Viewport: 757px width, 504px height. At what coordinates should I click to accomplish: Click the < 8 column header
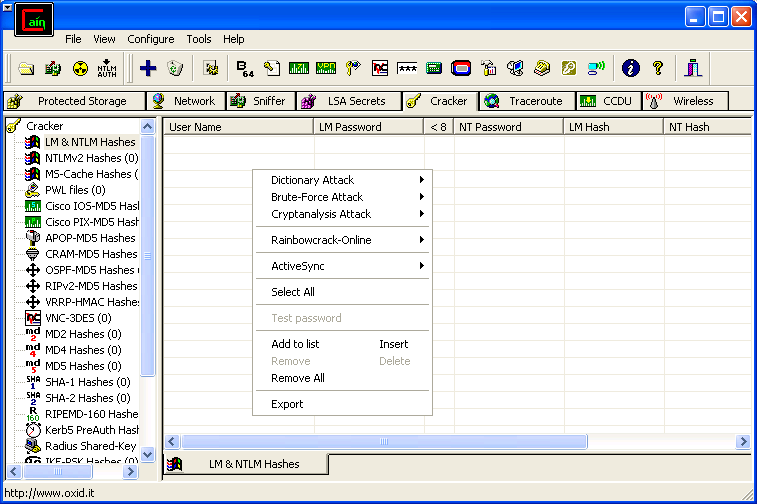click(x=438, y=126)
